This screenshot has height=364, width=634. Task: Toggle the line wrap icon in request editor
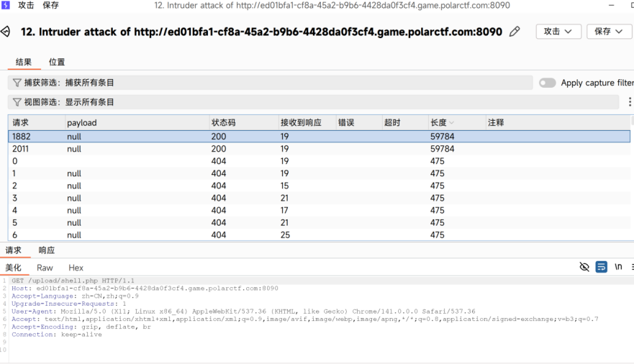tap(601, 267)
